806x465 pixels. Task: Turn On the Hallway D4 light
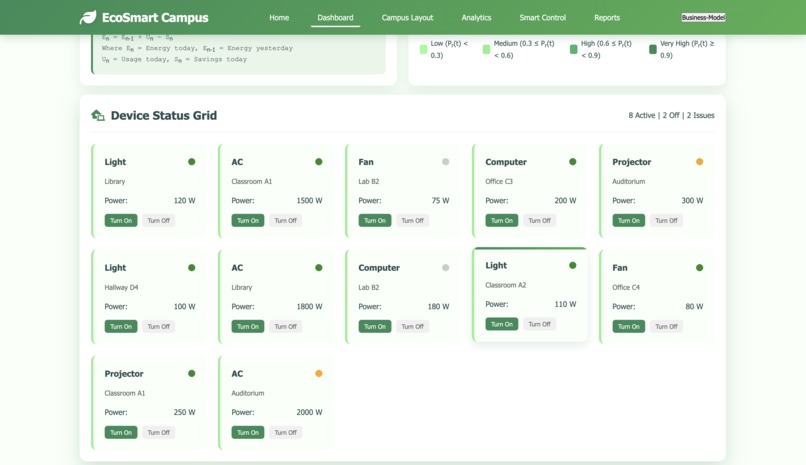tap(121, 326)
